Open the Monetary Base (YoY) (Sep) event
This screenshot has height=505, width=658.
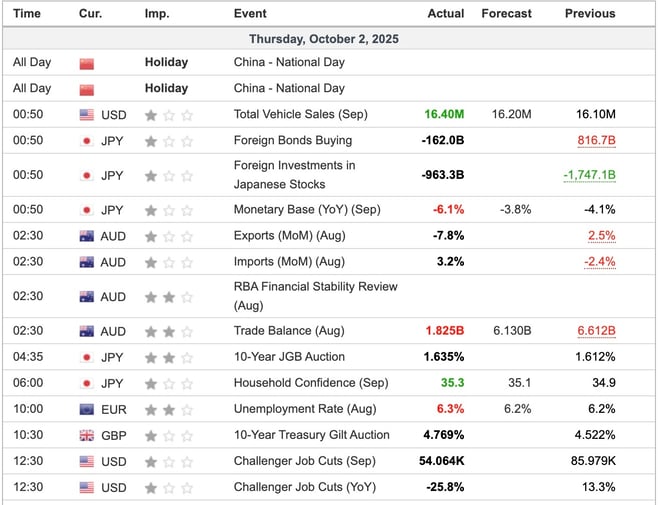[307, 210]
